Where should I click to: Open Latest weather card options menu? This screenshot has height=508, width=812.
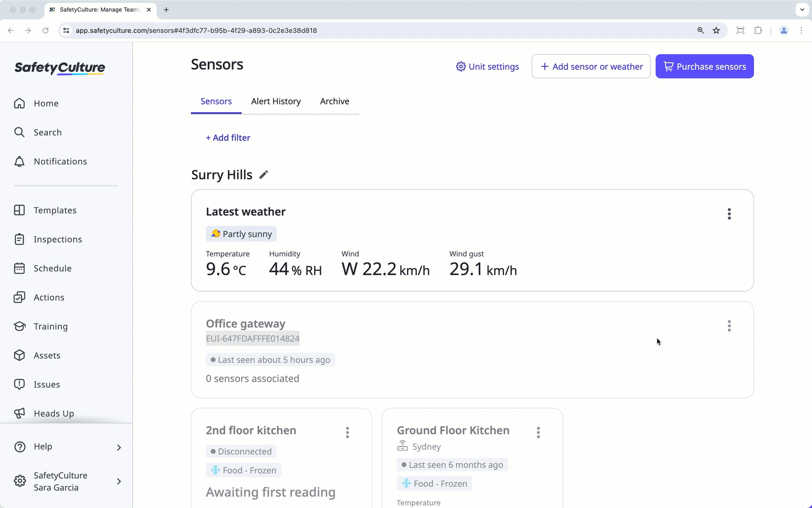(x=729, y=214)
